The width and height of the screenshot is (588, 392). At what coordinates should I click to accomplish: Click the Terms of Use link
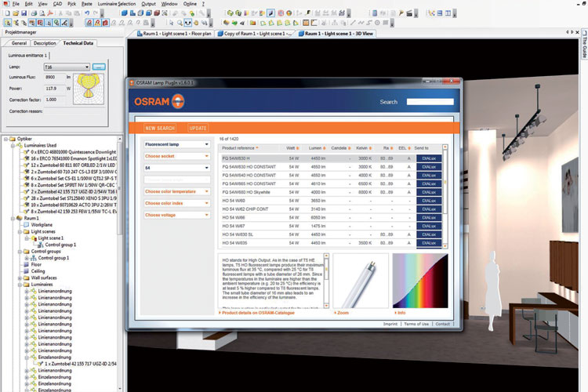[x=416, y=324]
